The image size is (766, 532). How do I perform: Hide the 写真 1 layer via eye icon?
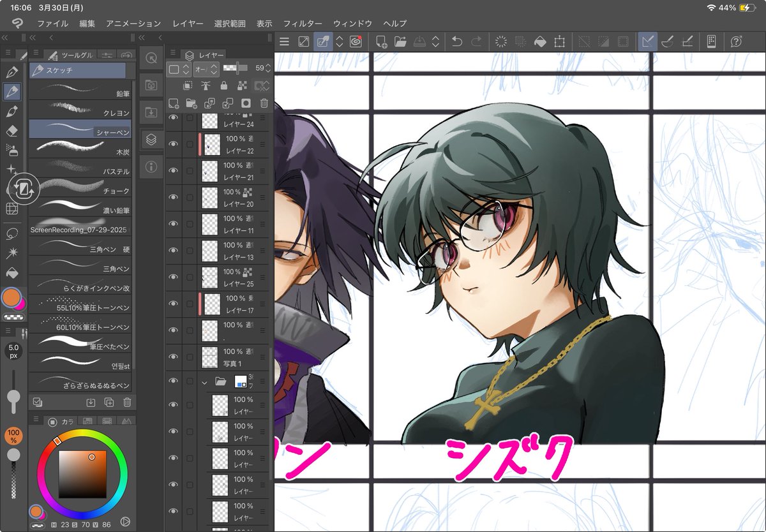(173, 357)
